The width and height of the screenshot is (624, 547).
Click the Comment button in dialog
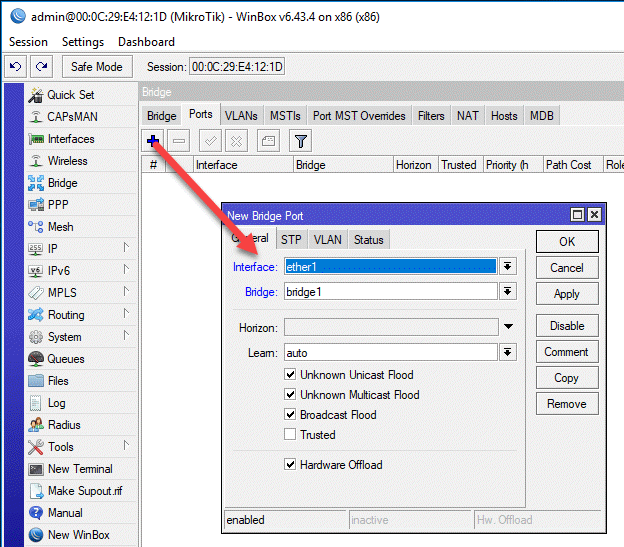tap(567, 352)
